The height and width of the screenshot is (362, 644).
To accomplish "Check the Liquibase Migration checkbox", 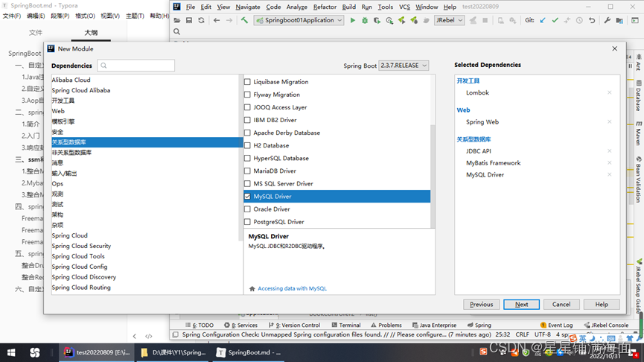I will (x=247, y=82).
